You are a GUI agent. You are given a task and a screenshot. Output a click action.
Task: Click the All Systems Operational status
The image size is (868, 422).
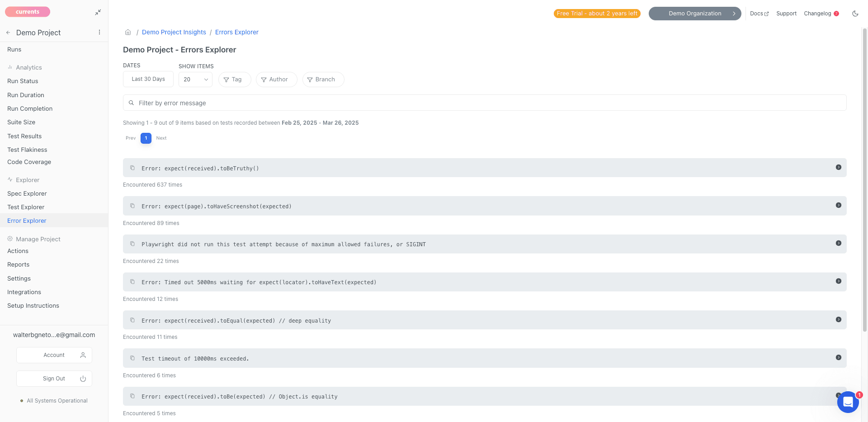coord(54,401)
